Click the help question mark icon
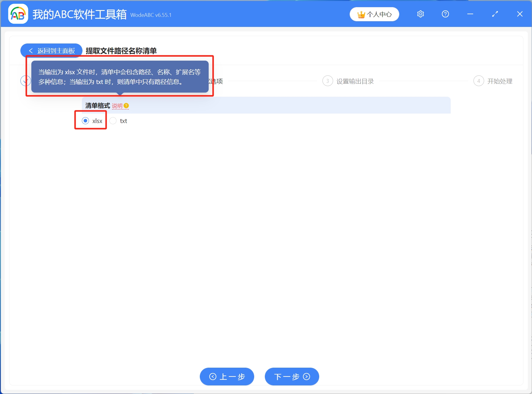The image size is (532, 394). point(445,14)
